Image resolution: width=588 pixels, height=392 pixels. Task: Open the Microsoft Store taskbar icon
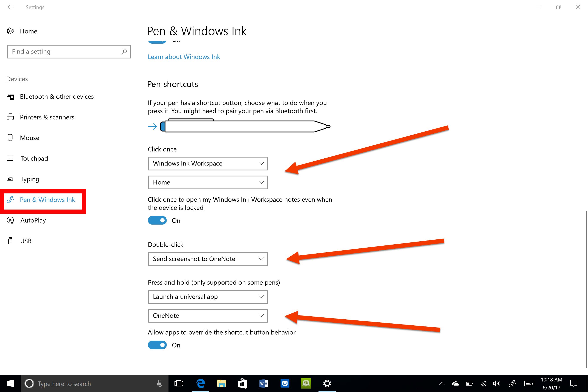click(242, 383)
